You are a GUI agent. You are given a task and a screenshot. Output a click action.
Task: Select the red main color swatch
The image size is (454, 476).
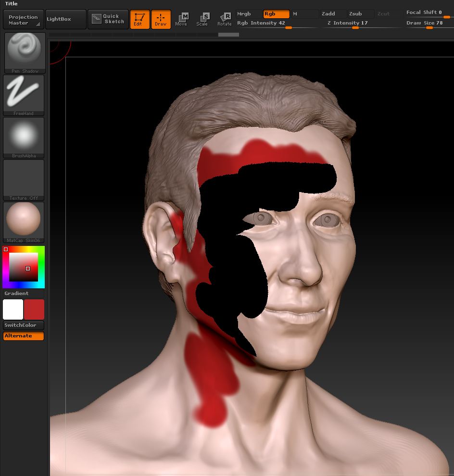[x=34, y=309]
